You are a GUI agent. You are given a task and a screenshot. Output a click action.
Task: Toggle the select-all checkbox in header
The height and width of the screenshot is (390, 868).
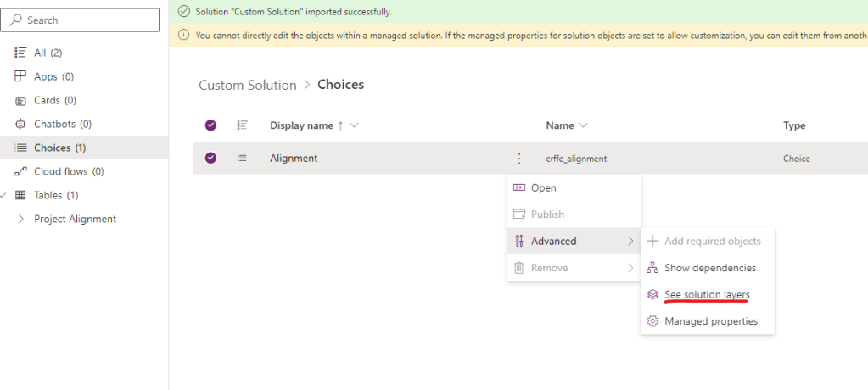[211, 125]
